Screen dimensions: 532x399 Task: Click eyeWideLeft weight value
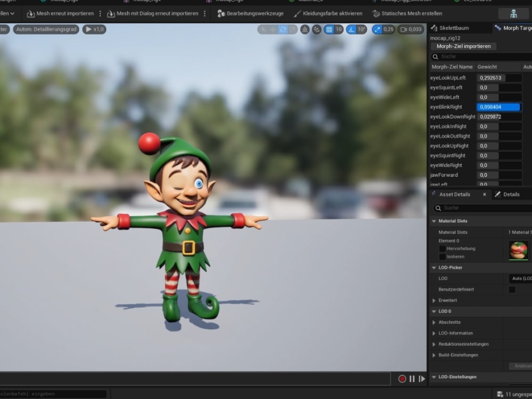click(500, 97)
